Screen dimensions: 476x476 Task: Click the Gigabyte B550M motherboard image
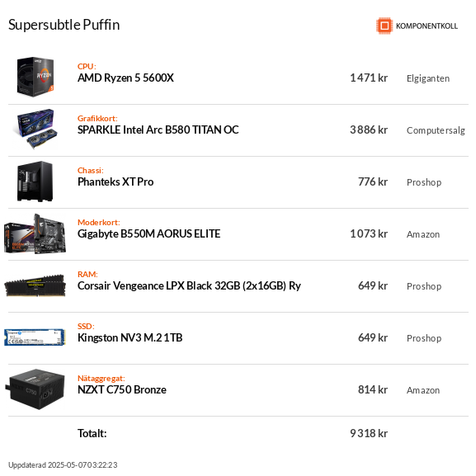(x=35, y=233)
